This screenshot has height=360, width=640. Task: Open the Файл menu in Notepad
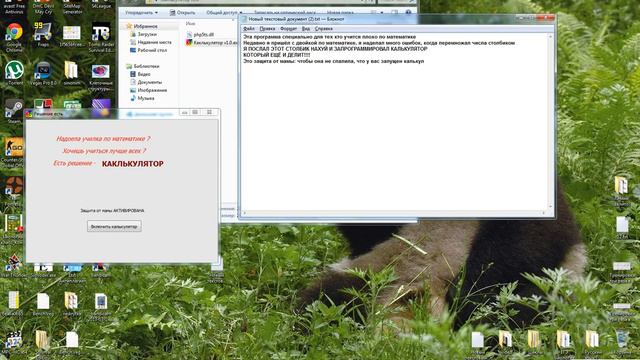[249, 29]
